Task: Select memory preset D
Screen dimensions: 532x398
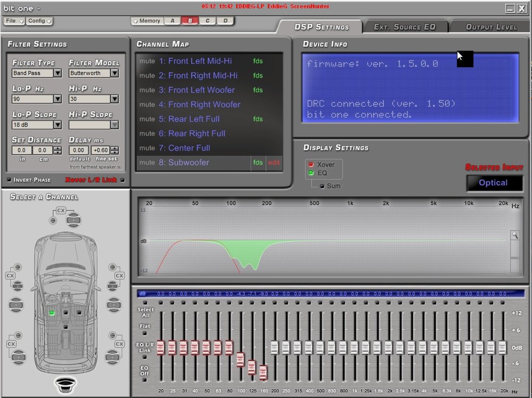Action: (225, 21)
